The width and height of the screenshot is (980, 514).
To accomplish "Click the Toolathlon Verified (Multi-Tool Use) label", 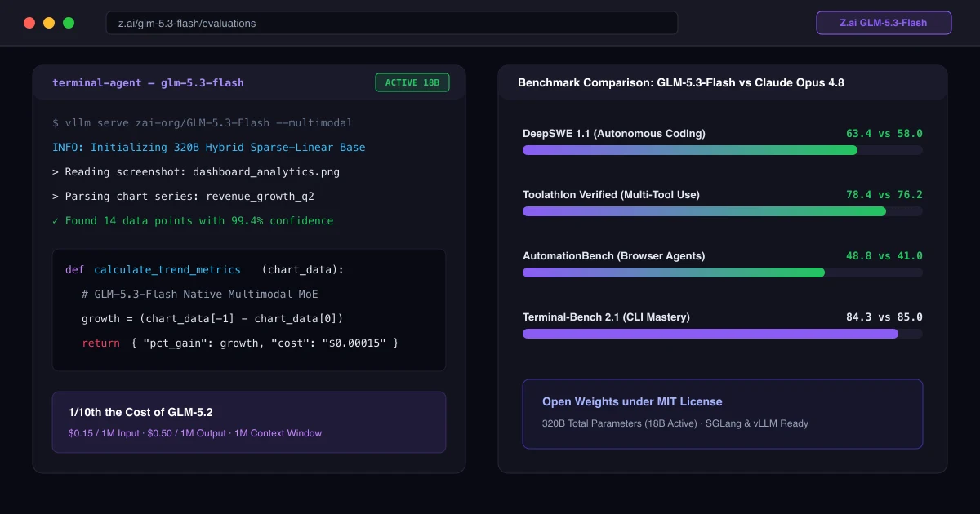I will tap(611, 194).
